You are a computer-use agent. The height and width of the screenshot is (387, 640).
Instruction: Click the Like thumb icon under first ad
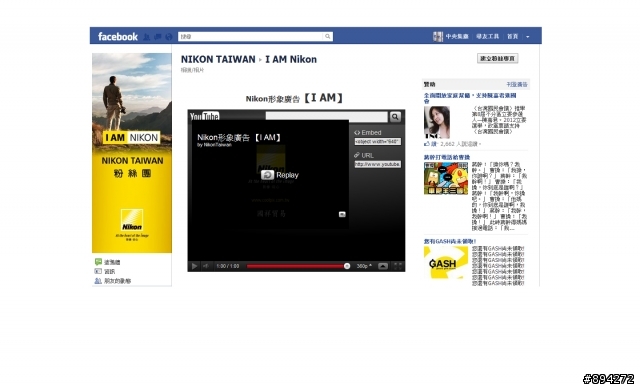point(427,144)
